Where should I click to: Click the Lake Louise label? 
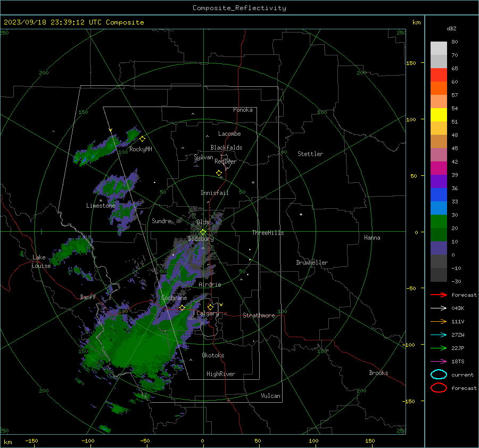[41, 262]
